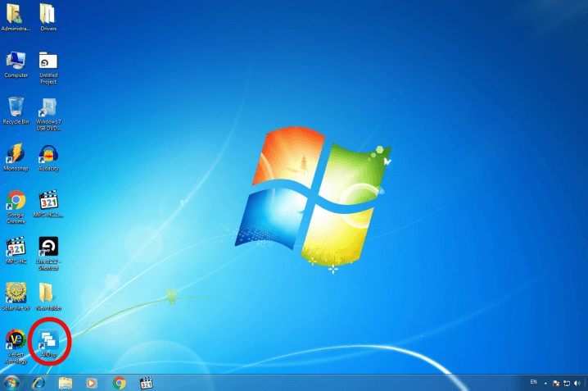Select the Solar Fire v9 shortcut
Image resolution: width=588 pixels, height=391 pixels.
click(16, 298)
